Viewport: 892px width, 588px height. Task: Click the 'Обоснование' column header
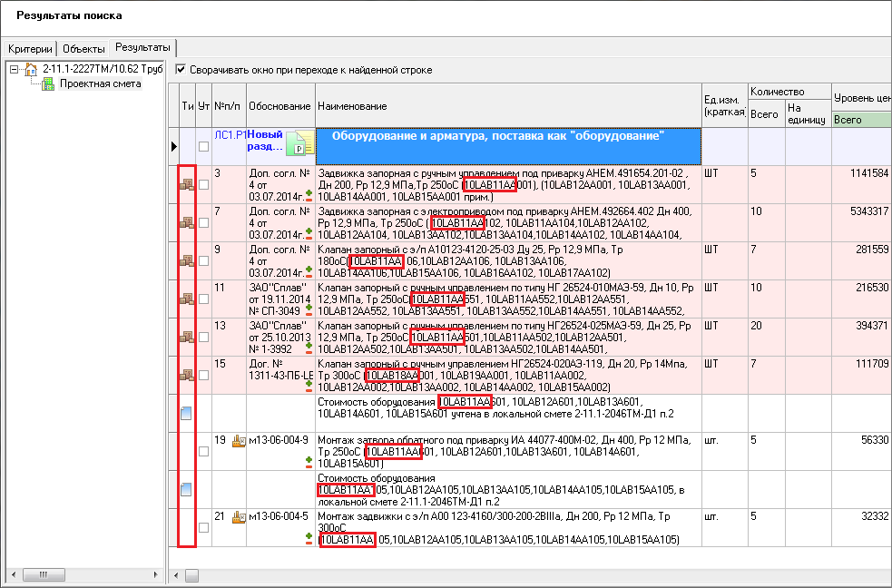pyautogui.click(x=279, y=106)
